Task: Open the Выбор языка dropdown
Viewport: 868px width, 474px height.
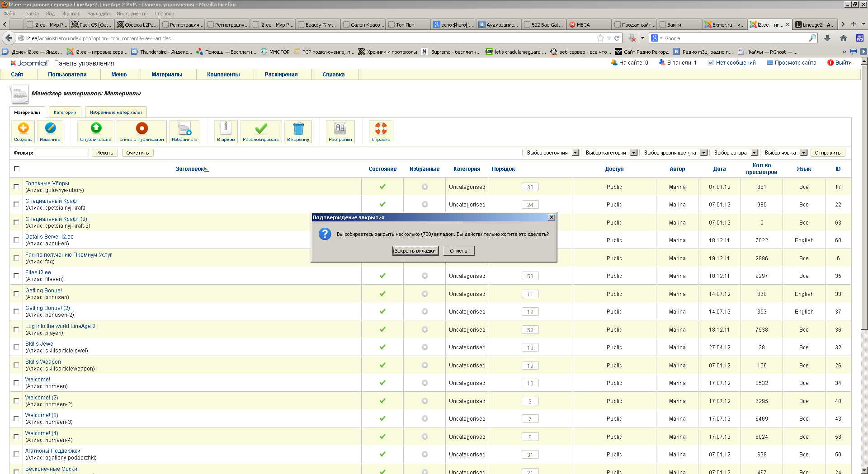Action: pyautogui.click(x=784, y=153)
